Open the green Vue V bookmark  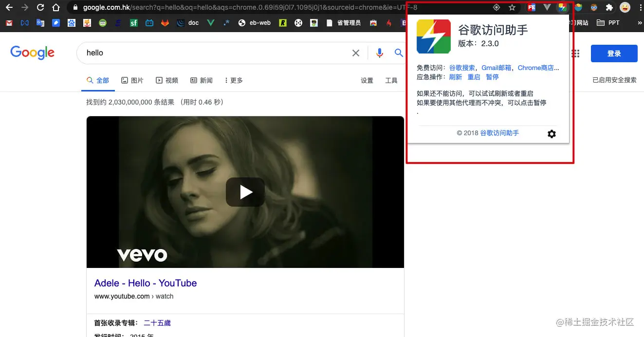(211, 23)
